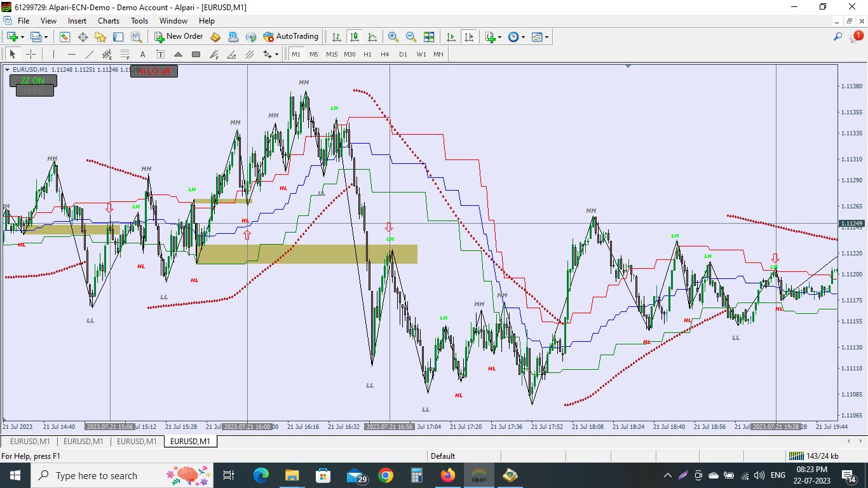Select the horizontal line drawing tool
This screenshot has width=868, height=488.
(71, 55)
